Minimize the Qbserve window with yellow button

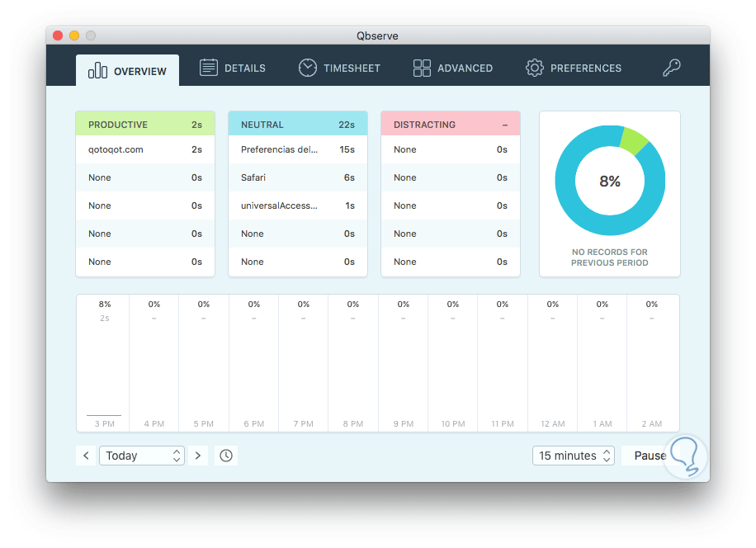[74, 35]
